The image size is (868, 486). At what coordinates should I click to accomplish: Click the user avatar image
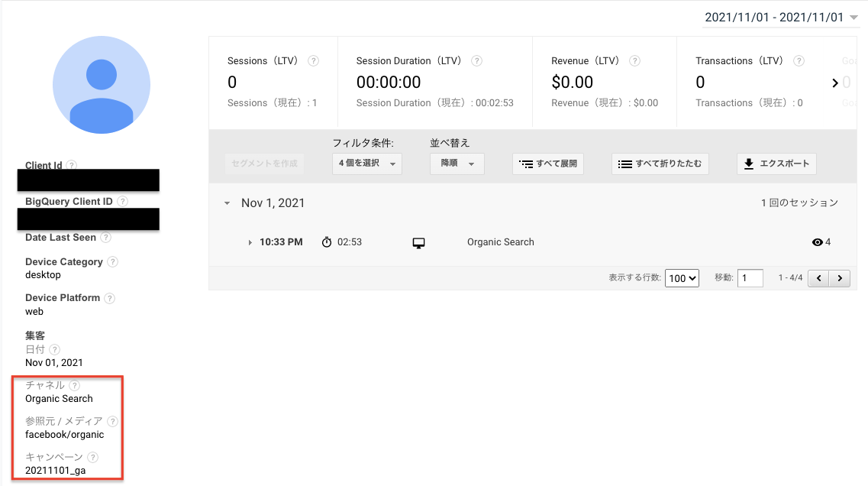[x=102, y=85]
